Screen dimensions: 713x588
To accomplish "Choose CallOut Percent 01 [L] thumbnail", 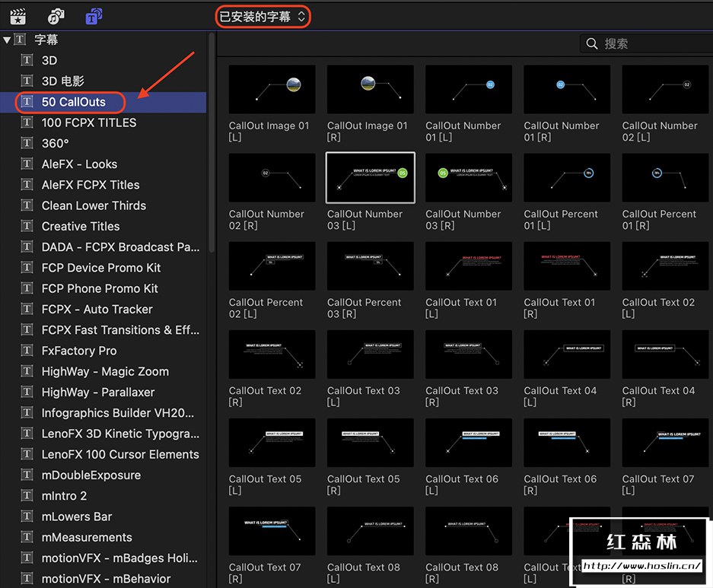I will pyautogui.click(x=567, y=177).
